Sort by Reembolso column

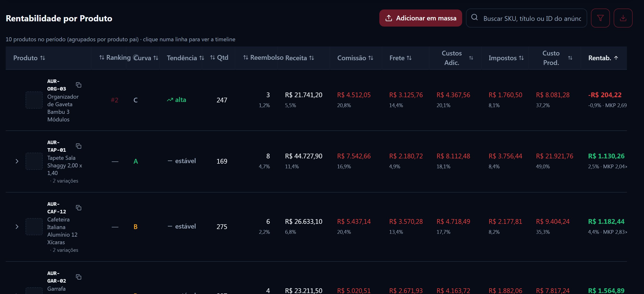click(263, 58)
